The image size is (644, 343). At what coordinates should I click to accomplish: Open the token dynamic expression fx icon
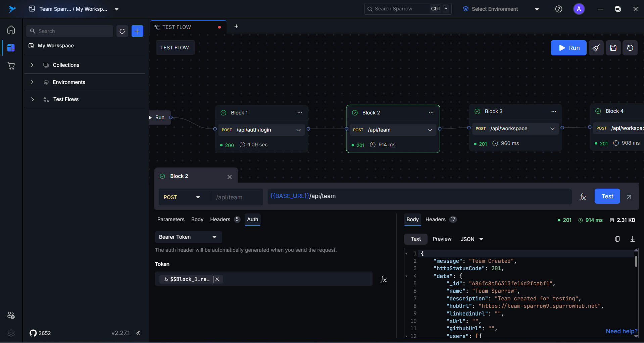point(383,279)
